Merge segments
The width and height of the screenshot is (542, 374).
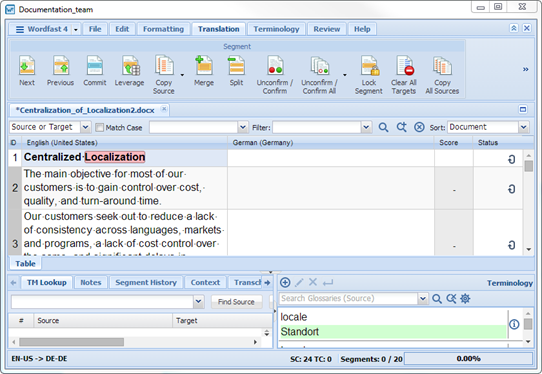pos(204,71)
